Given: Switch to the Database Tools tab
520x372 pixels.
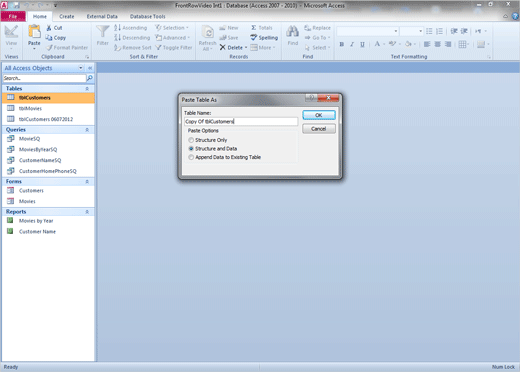Looking at the screenshot, I should tap(148, 16).
